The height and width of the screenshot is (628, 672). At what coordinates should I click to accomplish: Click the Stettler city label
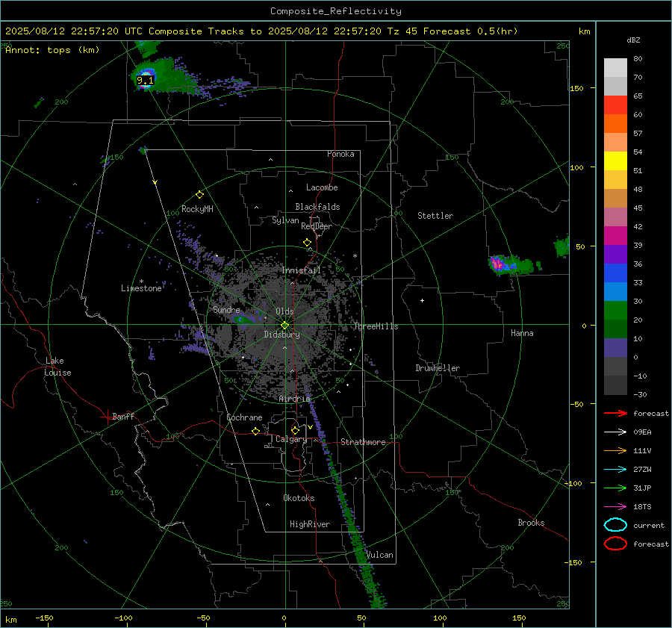[x=435, y=216]
